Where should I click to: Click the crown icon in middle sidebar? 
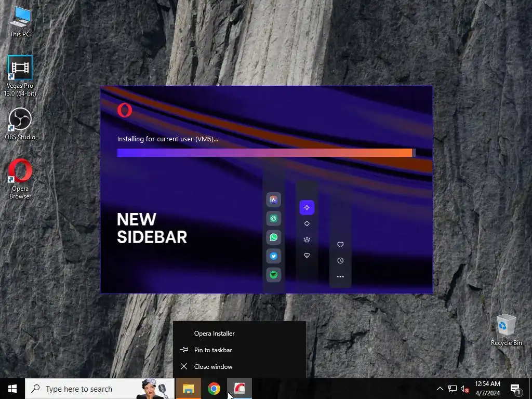click(x=307, y=240)
